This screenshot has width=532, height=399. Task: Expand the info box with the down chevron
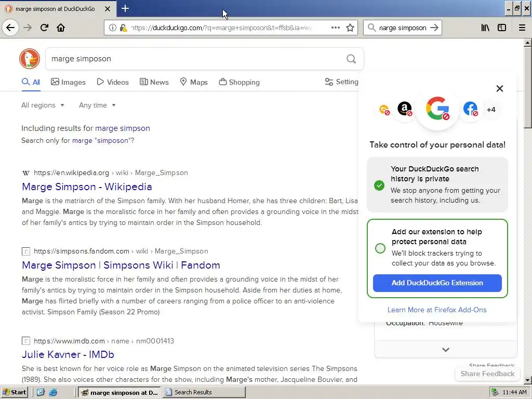446,350
